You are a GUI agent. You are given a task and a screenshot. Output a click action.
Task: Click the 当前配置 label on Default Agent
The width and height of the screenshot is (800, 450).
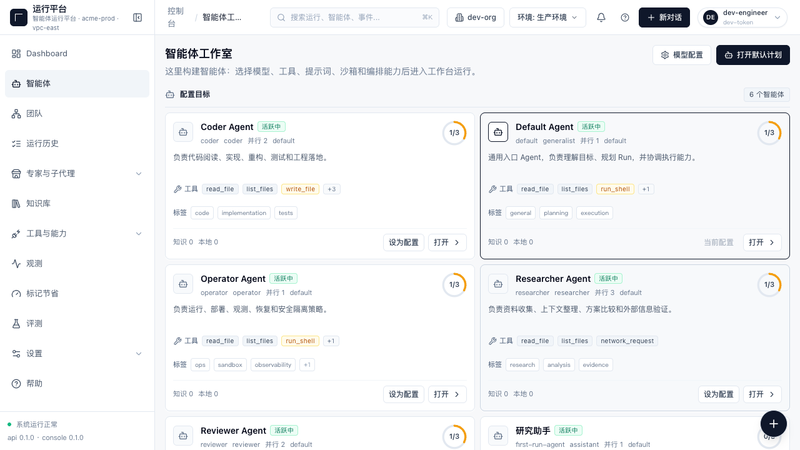(x=718, y=242)
